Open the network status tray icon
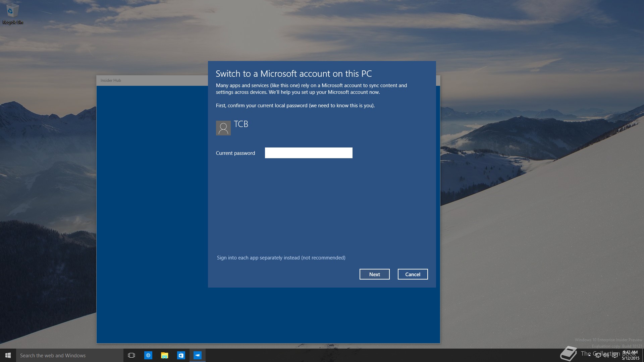Viewport: 644px width, 362px height. coord(598,355)
